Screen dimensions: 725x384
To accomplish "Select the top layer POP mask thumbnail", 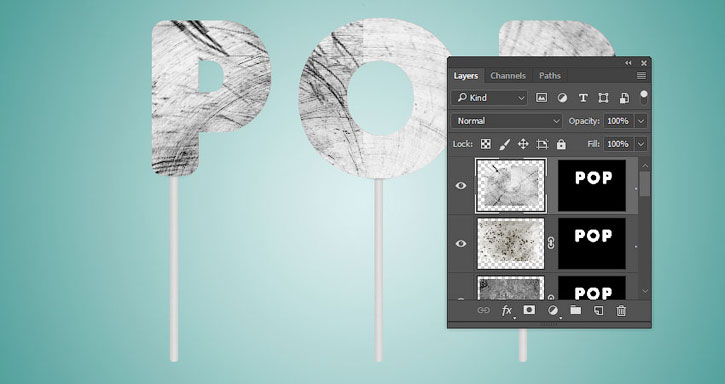I will point(592,186).
